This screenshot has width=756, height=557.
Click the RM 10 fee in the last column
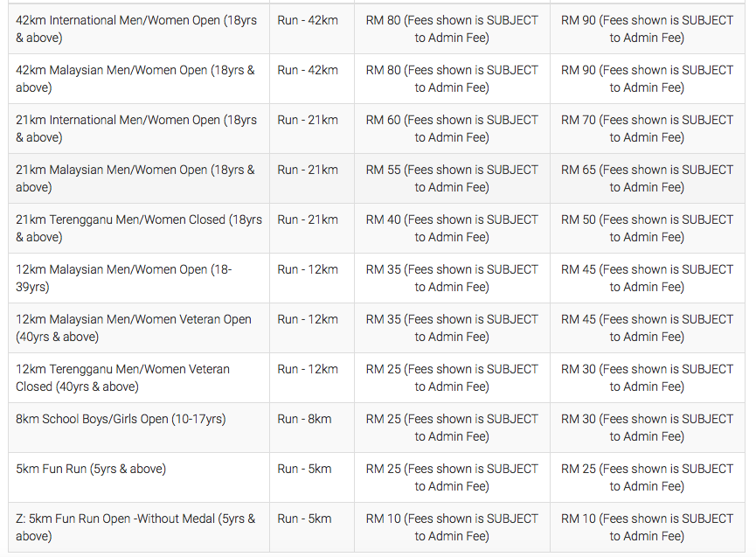pyautogui.click(x=648, y=527)
